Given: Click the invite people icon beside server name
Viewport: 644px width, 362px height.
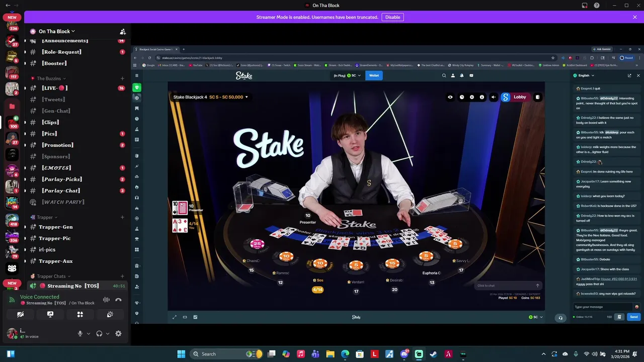Looking at the screenshot, I should (x=123, y=31).
